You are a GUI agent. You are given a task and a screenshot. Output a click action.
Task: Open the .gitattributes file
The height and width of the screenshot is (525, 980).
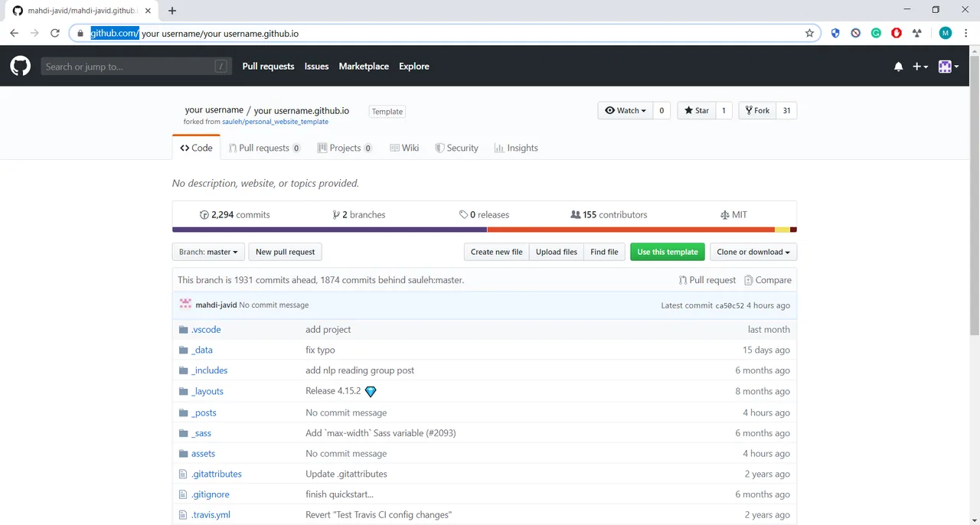point(217,474)
